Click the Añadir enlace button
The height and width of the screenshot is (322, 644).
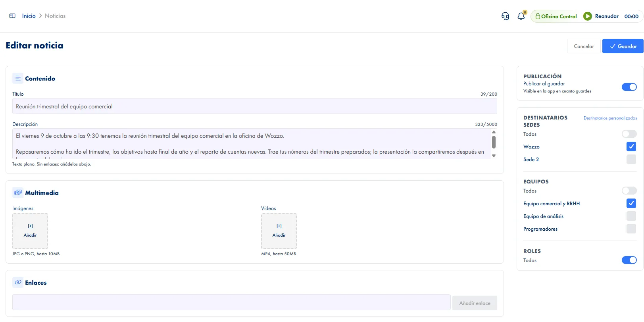[x=475, y=303]
